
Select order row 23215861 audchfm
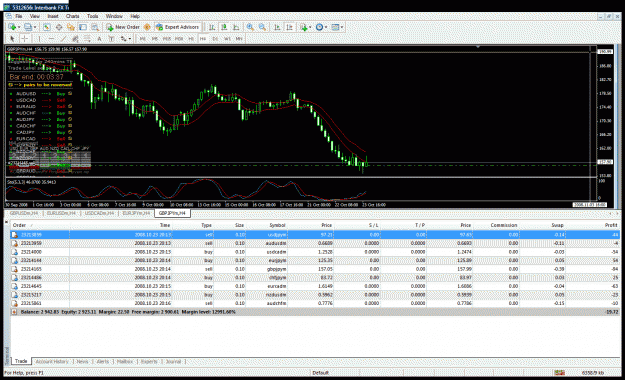[x=315, y=303]
